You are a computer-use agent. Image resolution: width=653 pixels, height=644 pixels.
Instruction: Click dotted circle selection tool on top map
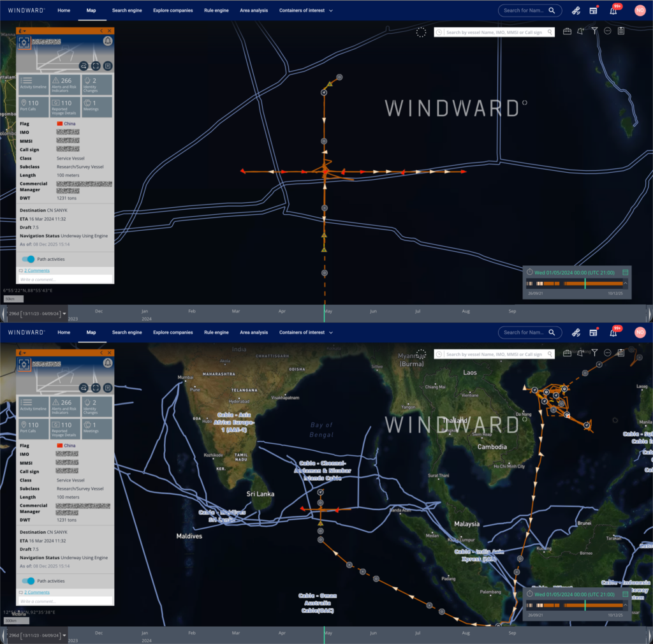point(421,32)
